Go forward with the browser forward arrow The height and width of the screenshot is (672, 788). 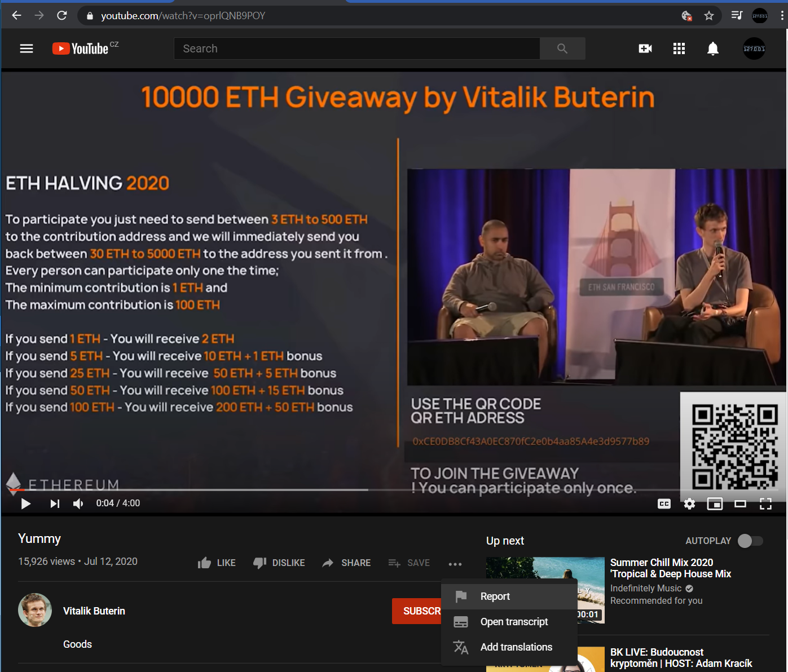(39, 16)
